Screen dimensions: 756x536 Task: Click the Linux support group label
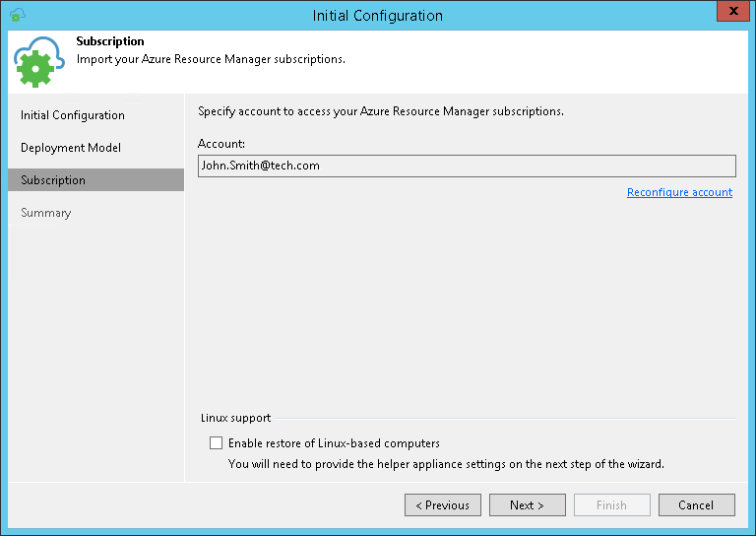[236, 418]
